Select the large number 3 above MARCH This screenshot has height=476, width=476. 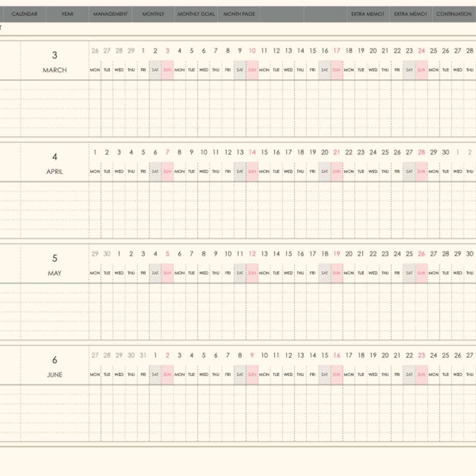(55, 55)
